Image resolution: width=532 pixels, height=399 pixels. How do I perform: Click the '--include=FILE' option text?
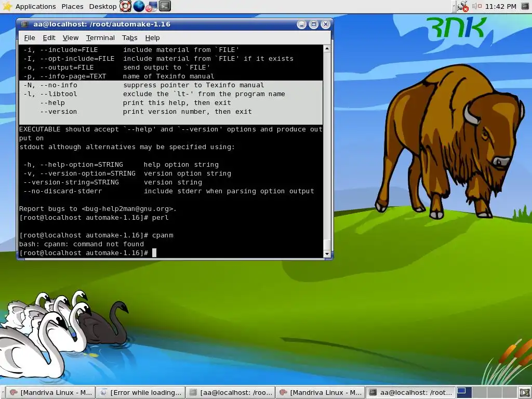coord(69,50)
